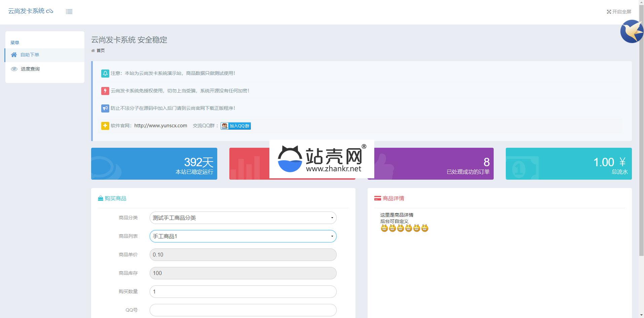The image size is (644, 318).
Task: Click the fullscreen expand icon
Action: 609,12
